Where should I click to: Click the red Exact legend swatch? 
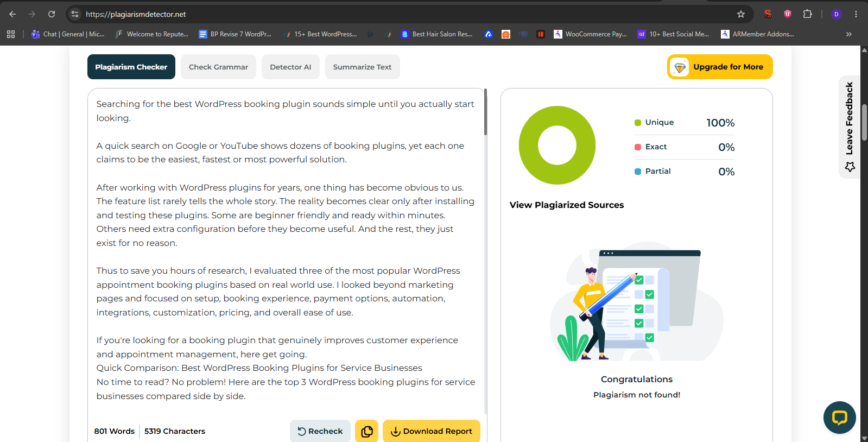click(x=638, y=147)
